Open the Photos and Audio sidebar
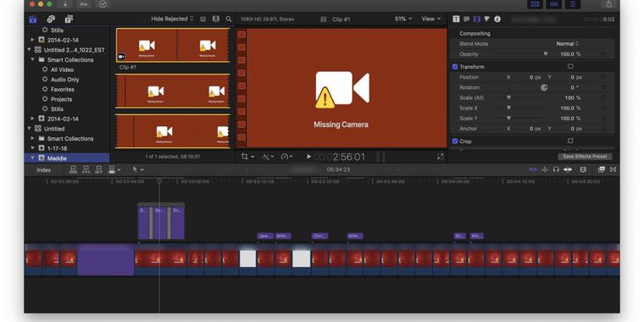644x322 pixels. 51,19
